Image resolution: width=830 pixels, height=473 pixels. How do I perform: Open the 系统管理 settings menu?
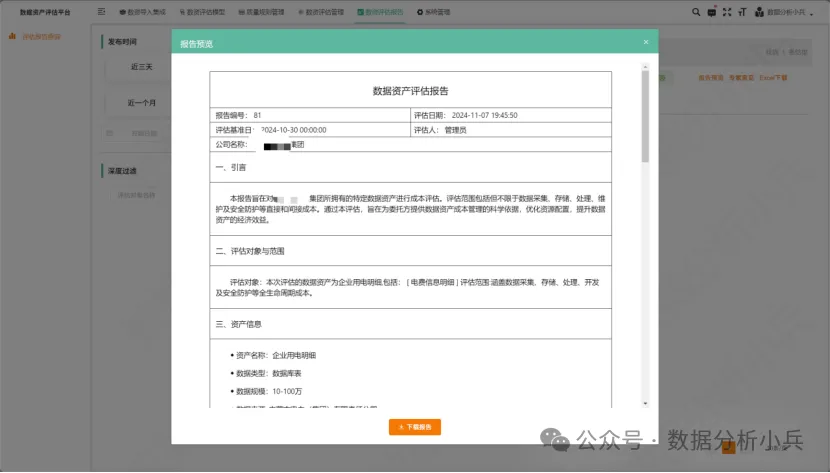434,12
